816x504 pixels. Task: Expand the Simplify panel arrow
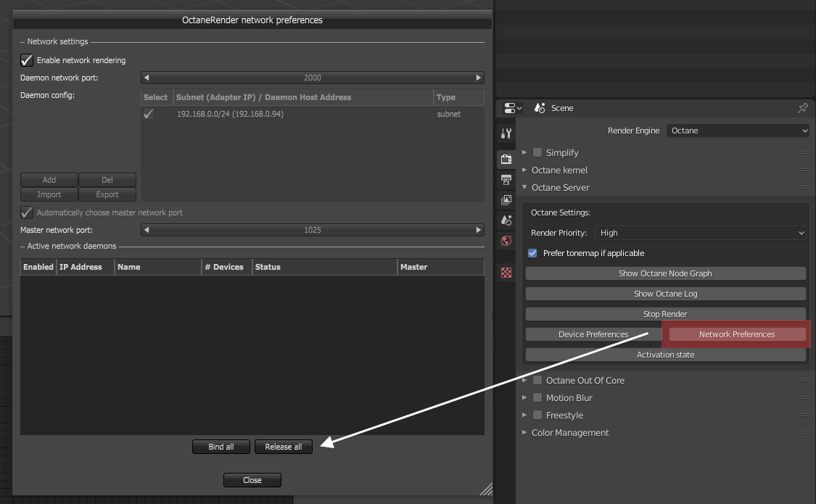pyautogui.click(x=524, y=152)
